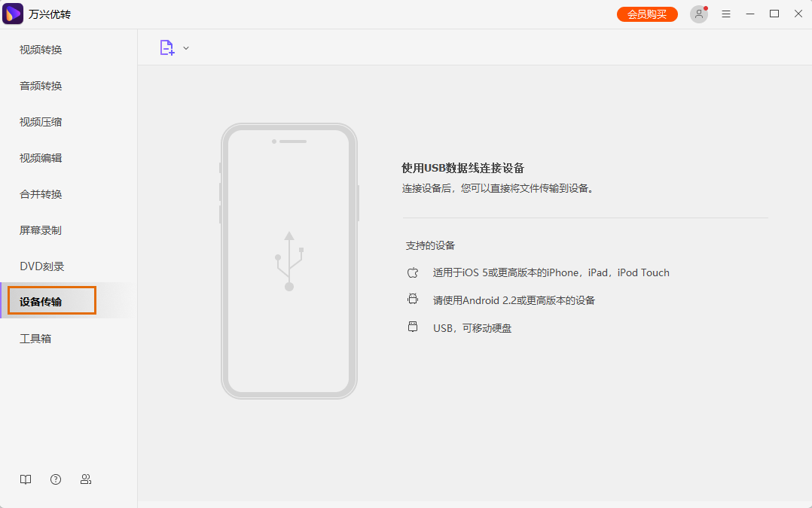
Task: Open the user guide book icon
Action: coord(26,479)
